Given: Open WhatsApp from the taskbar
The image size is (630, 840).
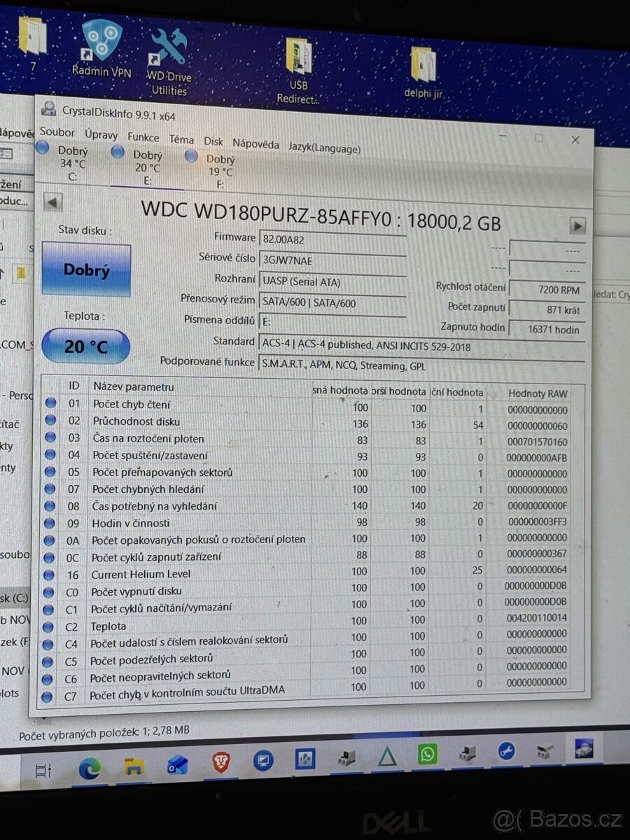Looking at the screenshot, I should [427, 754].
